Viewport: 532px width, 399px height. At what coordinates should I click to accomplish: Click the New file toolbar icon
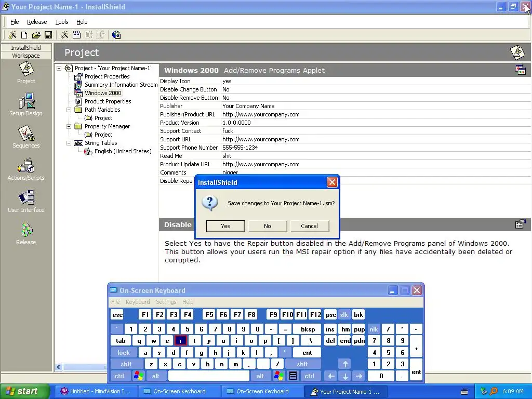24,35
